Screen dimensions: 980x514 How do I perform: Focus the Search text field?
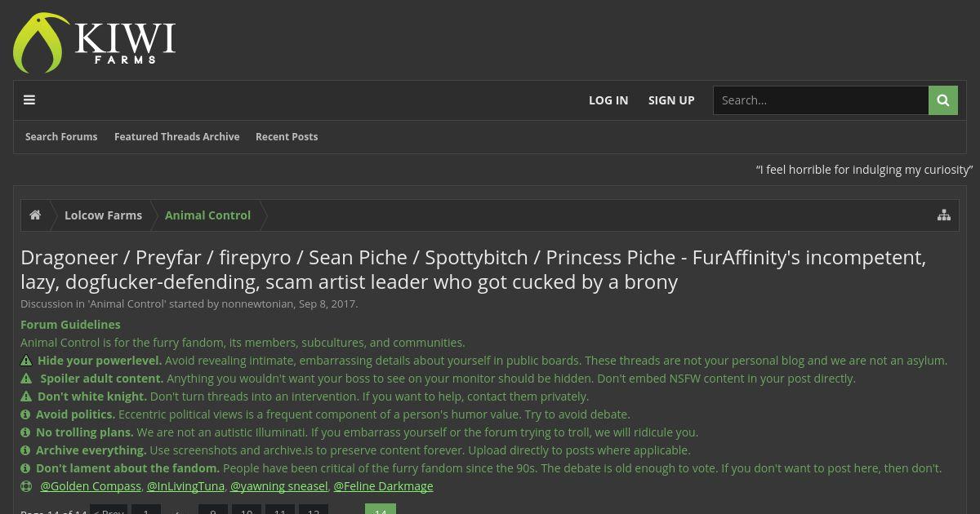click(x=821, y=100)
